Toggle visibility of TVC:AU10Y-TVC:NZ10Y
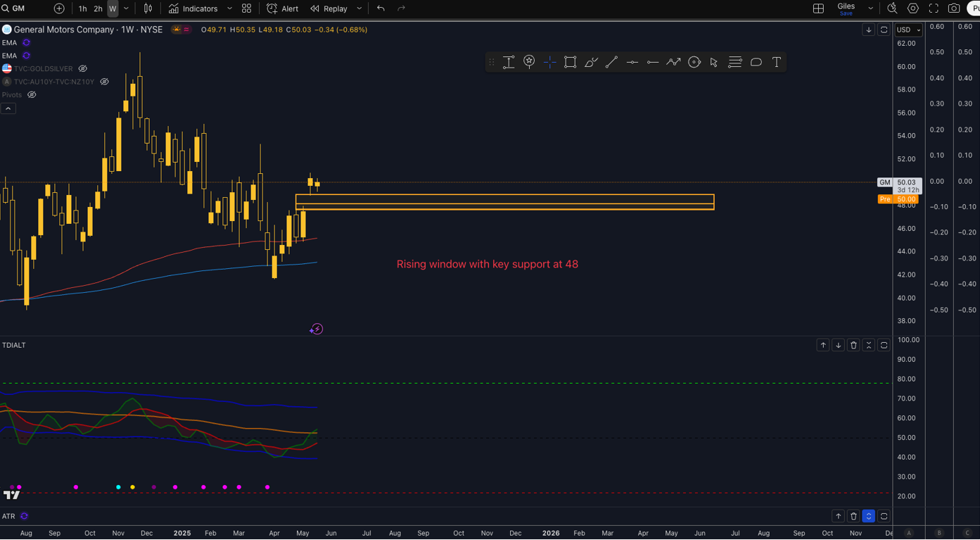Viewport: 980px width, 540px height. (104, 82)
